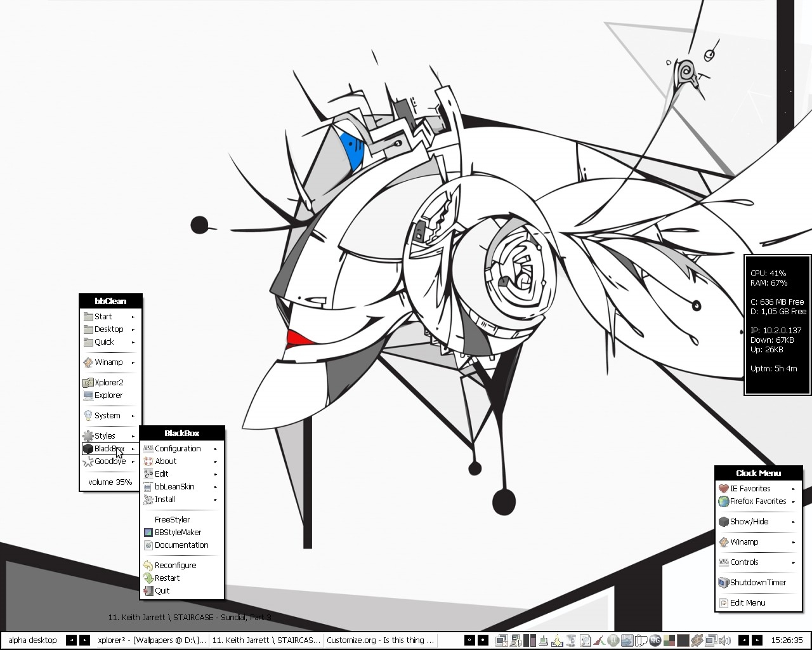Click the Clock Menu title bar
The height and width of the screenshot is (650, 812).
[x=758, y=473]
